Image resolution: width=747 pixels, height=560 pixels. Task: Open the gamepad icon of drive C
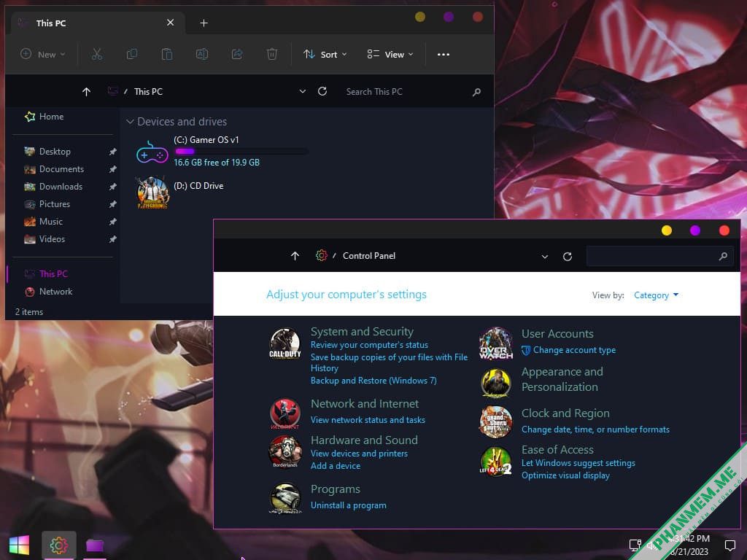point(152,152)
